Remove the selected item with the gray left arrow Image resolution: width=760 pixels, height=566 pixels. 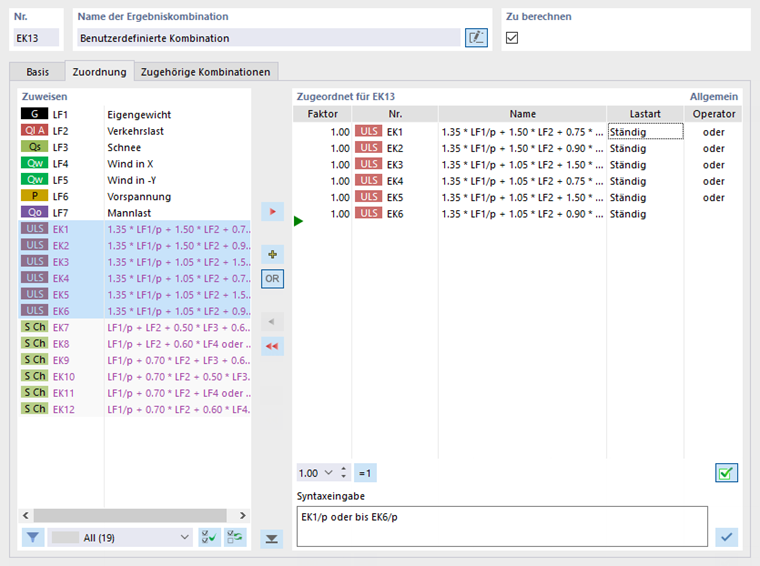coord(272,322)
